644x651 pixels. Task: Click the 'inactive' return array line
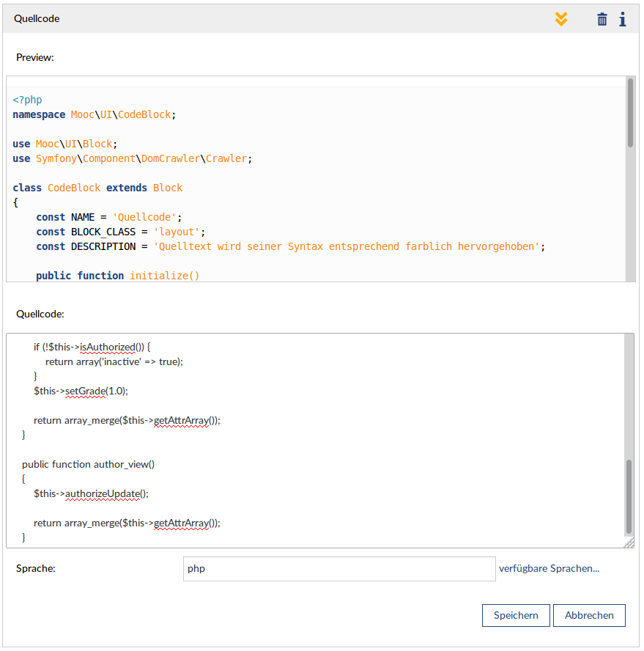[114, 362]
